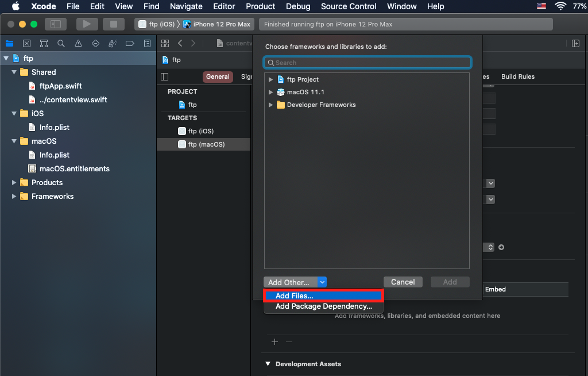Select the ftp (macOS) target
Viewport: 588px width, 376px height.
[204, 144]
